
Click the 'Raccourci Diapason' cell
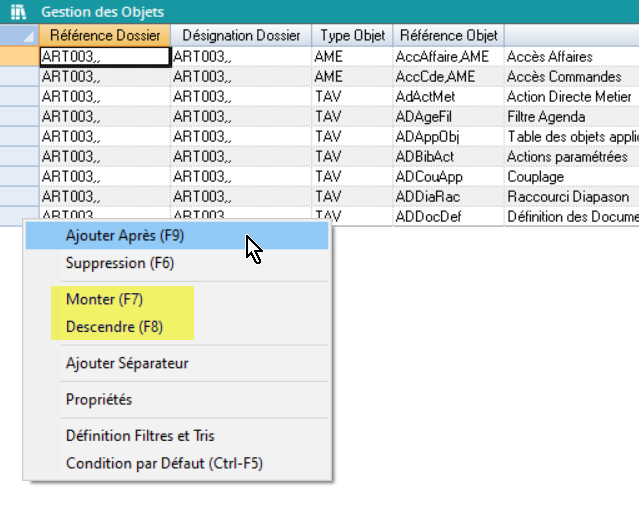[570, 197]
